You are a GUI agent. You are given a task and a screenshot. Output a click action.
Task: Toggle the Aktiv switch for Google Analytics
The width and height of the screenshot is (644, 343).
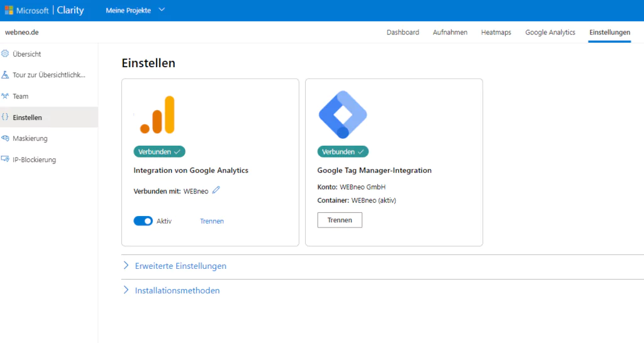(143, 220)
